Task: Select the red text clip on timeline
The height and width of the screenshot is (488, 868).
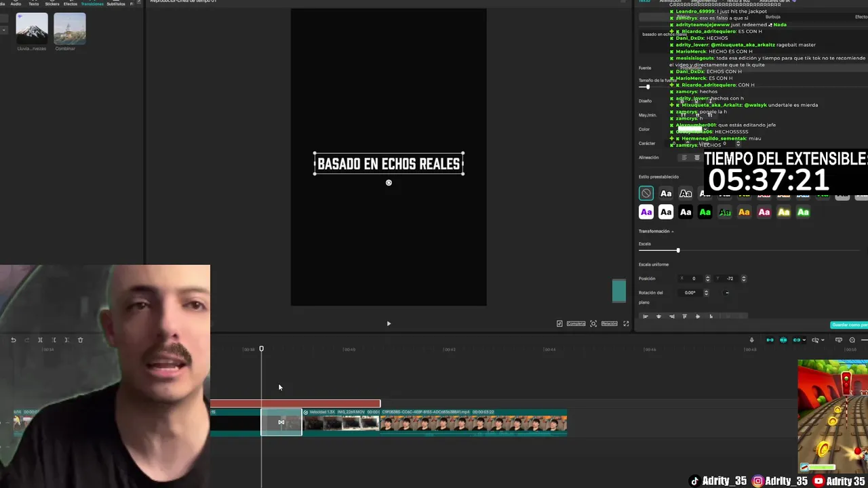Action: (x=295, y=403)
